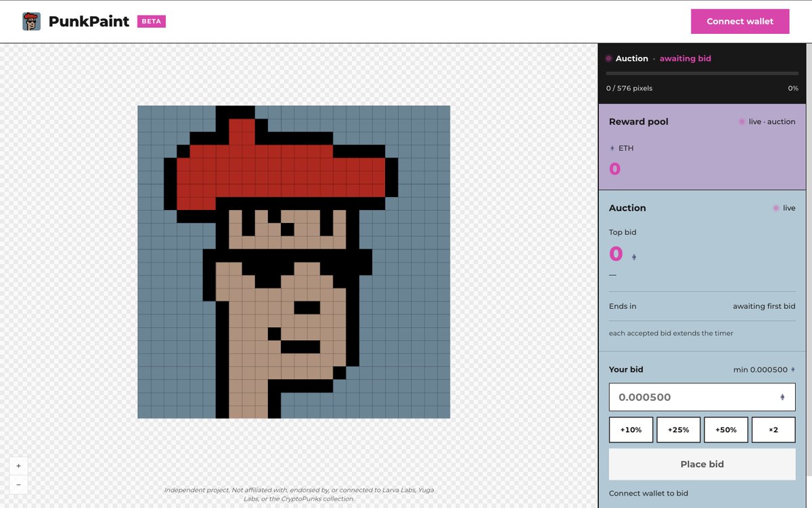The width and height of the screenshot is (812, 508).
Task: Click the "awaiting bid" status text
Action: point(685,59)
